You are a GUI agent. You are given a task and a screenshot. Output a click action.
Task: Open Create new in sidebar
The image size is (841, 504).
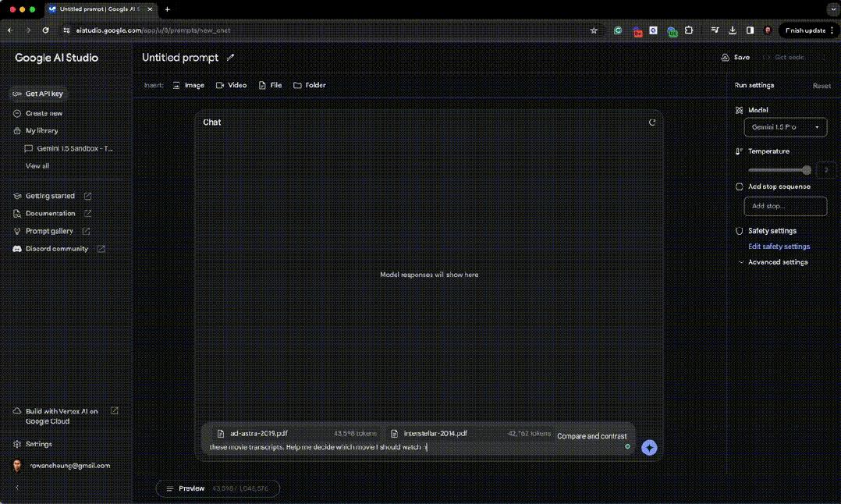click(44, 113)
